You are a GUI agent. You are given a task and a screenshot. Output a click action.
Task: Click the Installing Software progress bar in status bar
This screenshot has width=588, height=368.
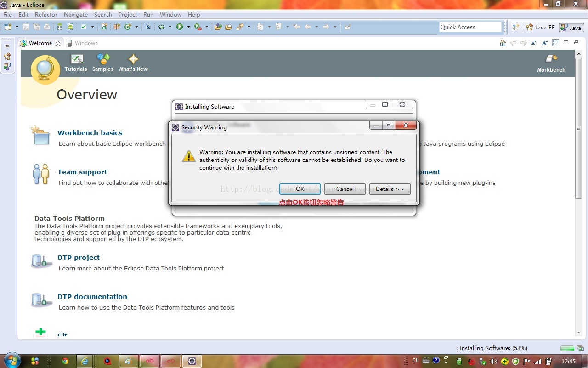coord(567,348)
